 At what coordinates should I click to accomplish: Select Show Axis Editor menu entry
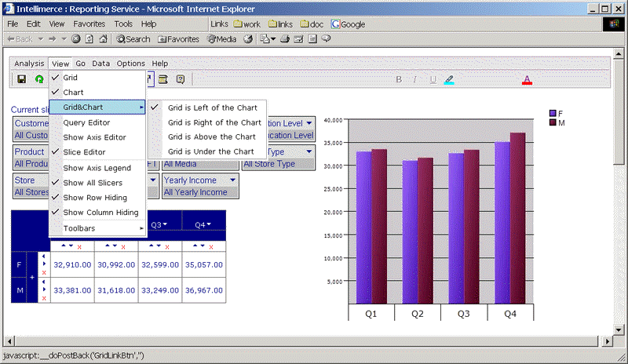(97, 137)
